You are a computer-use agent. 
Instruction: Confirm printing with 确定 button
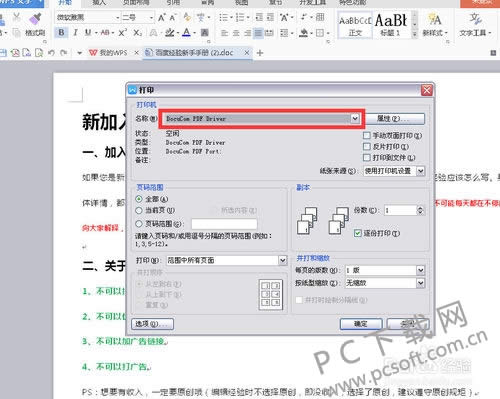tap(361, 324)
